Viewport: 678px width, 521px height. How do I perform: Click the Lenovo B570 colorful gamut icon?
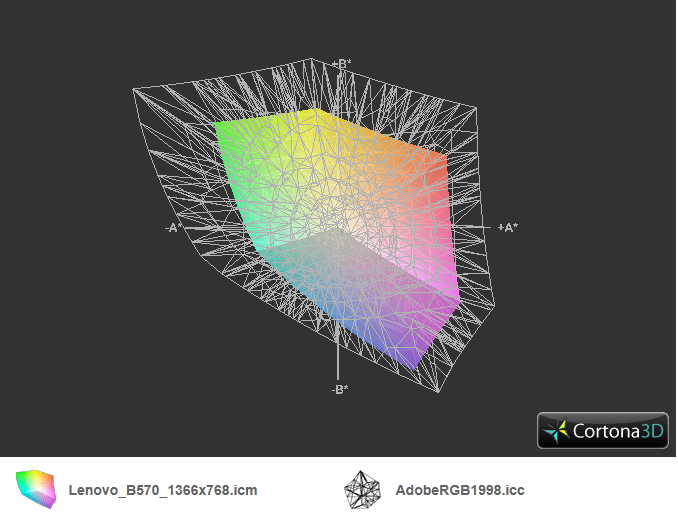coord(36,489)
